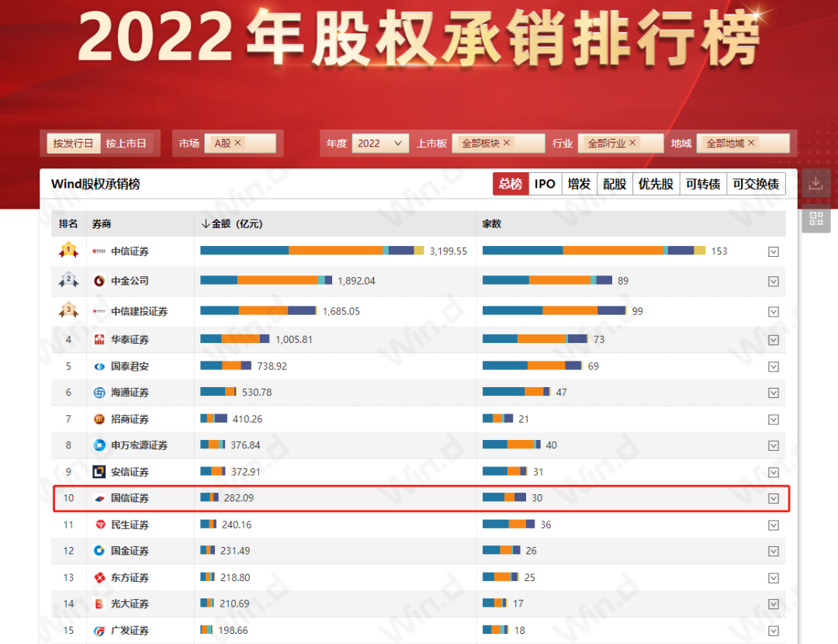This screenshot has width=838, height=644.
Task: Click the silver rank 2 medal
Action: pyautogui.click(x=68, y=280)
